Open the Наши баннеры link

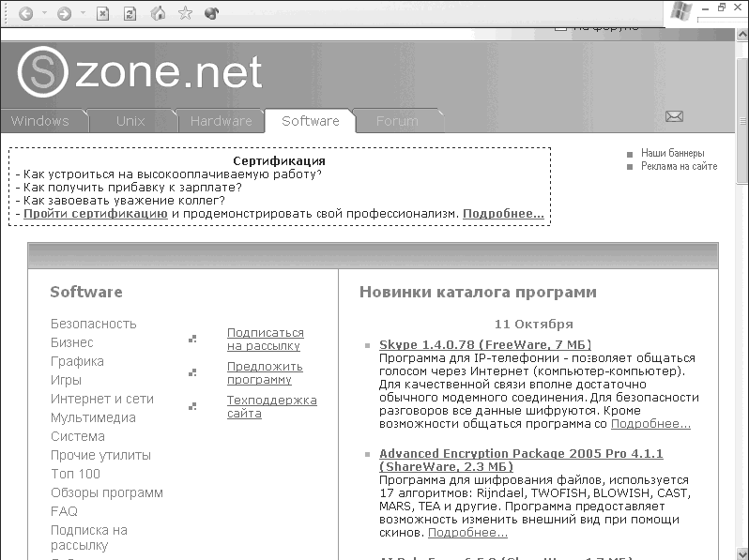point(673,153)
